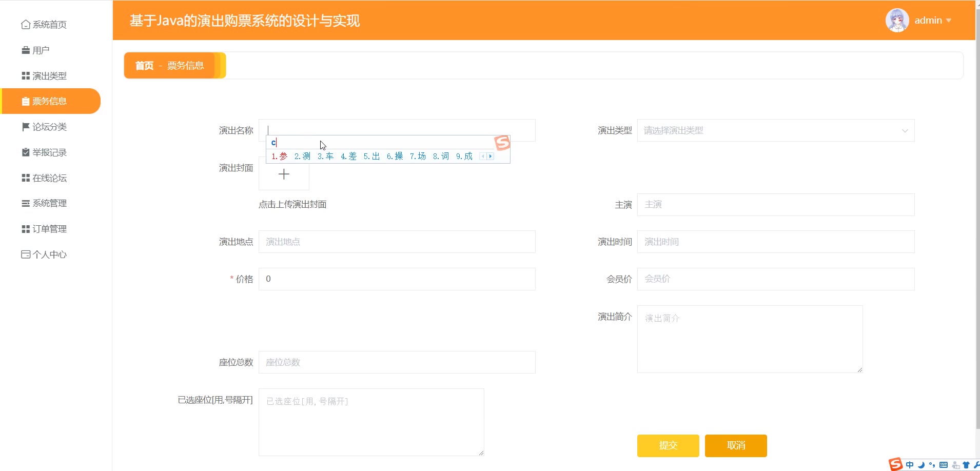Click the grid icon beside 演出类型
Image resolution: width=980 pixels, height=471 pixels.
coord(25,76)
